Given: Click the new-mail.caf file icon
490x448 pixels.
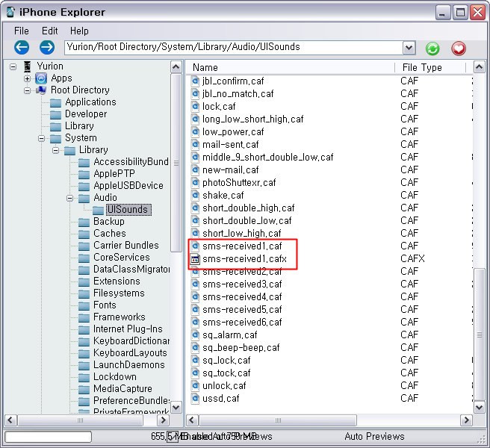Looking at the screenshot, I should 195,170.
